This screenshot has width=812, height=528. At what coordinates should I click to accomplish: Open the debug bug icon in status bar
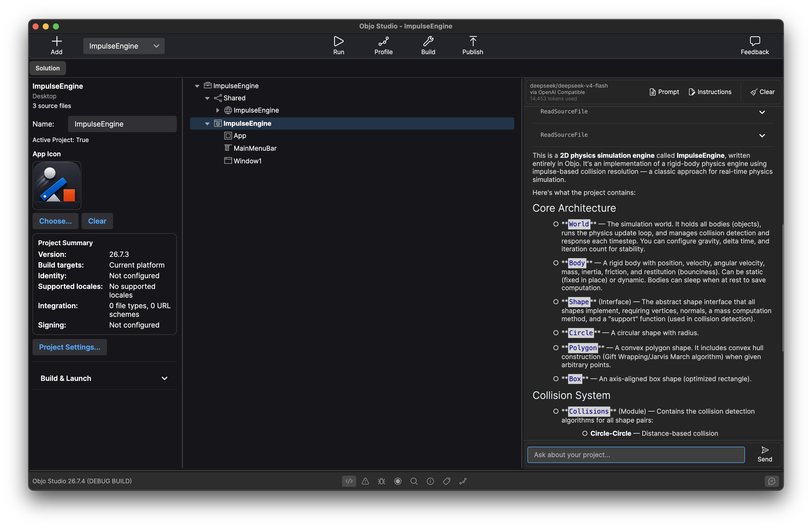(381, 481)
